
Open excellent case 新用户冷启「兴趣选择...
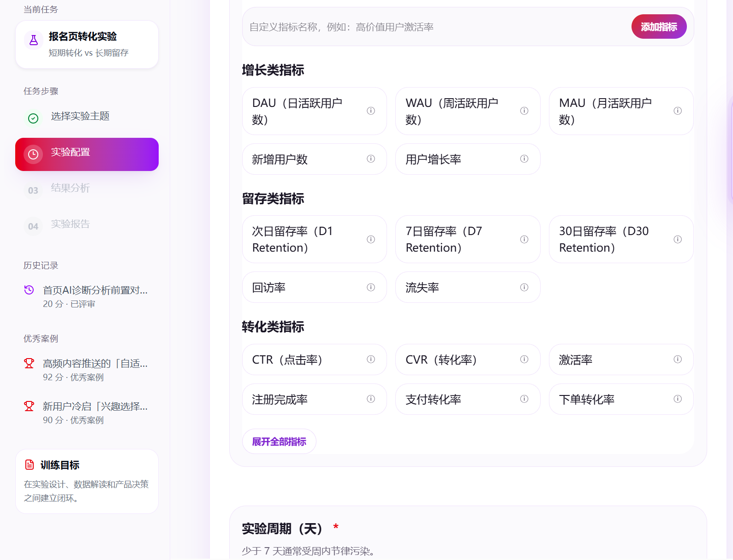tap(87, 413)
